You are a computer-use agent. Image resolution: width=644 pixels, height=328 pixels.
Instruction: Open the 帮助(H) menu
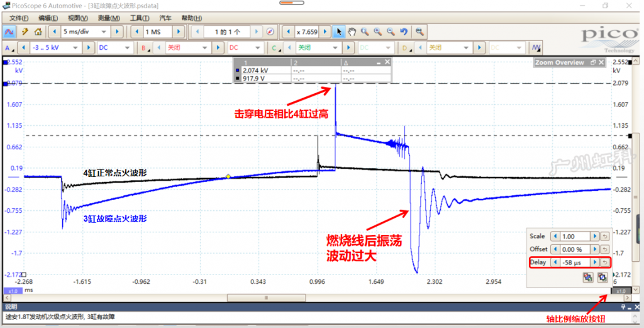(x=191, y=18)
